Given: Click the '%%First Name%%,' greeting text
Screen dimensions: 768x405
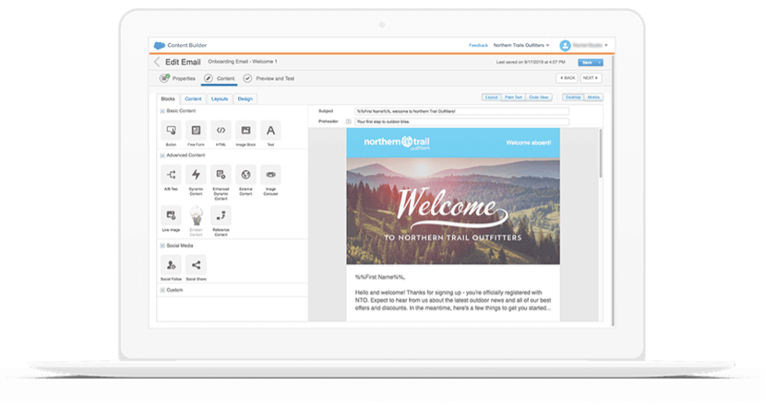Looking at the screenshot, I should click(381, 278).
